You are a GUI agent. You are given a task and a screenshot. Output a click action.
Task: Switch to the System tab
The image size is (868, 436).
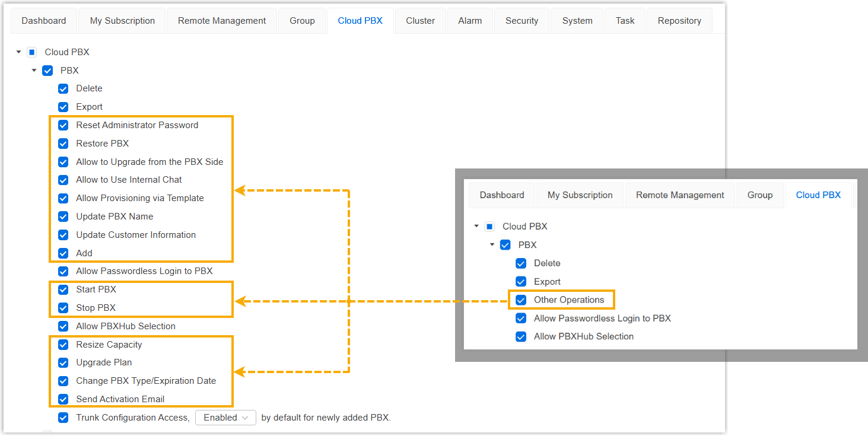click(x=577, y=21)
